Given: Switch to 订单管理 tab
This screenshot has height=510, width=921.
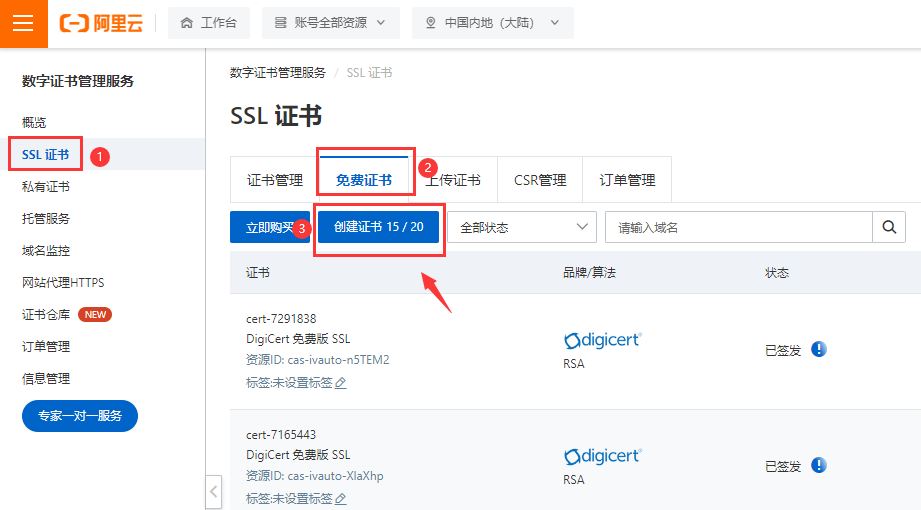Looking at the screenshot, I should click(x=627, y=180).
